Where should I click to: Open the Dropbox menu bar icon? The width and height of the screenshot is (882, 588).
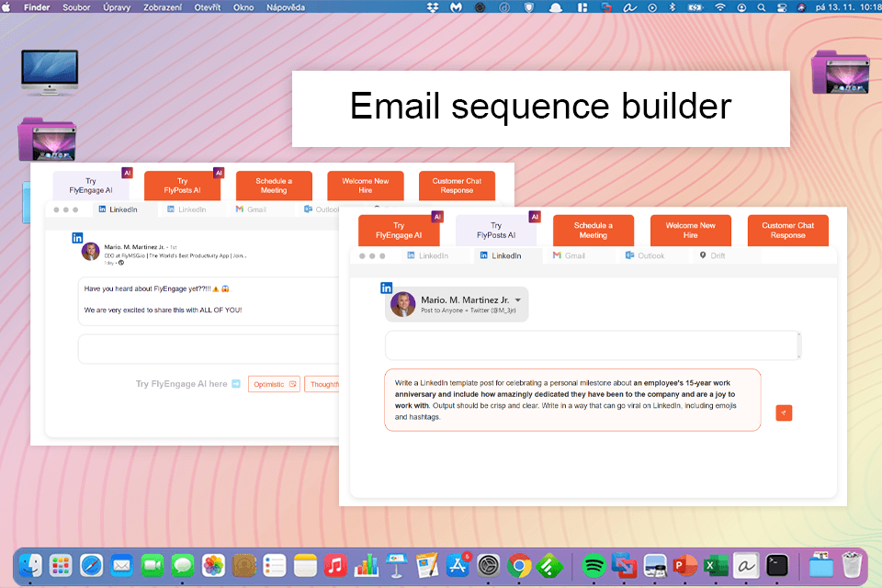(x=433, y=7)
